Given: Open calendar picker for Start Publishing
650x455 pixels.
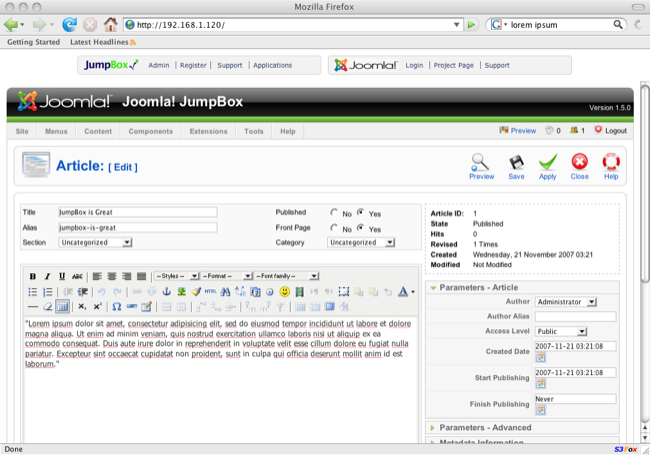Looking at the screenshot, I should [540, 384].
